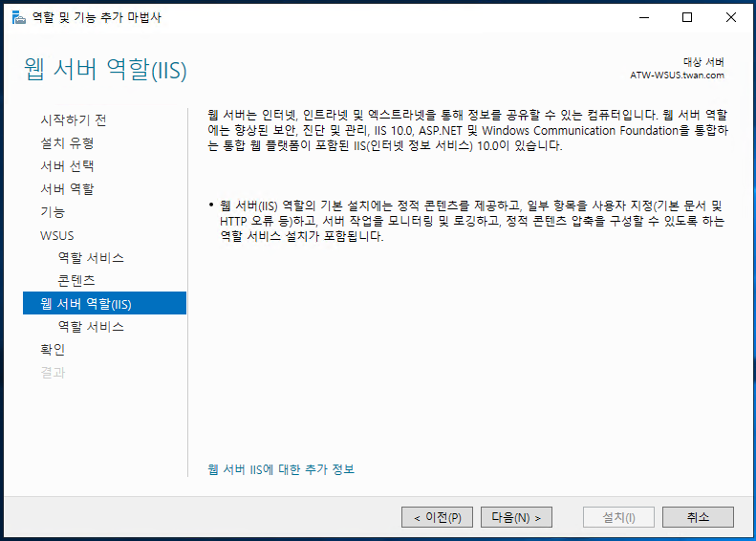Click the wizard icon in title bar
Viewport: 756px width, 541px height.
(18, 17)
